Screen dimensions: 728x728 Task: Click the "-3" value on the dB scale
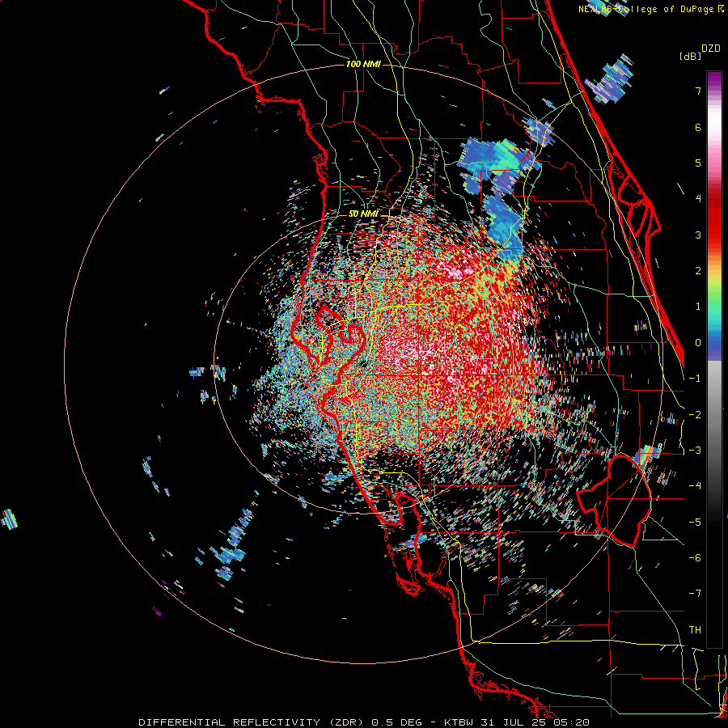[x=695, y=451]
